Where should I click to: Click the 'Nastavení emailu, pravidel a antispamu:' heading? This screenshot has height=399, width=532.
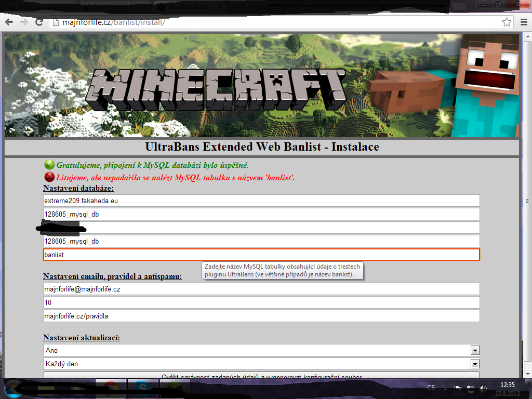tap(112, 276)
